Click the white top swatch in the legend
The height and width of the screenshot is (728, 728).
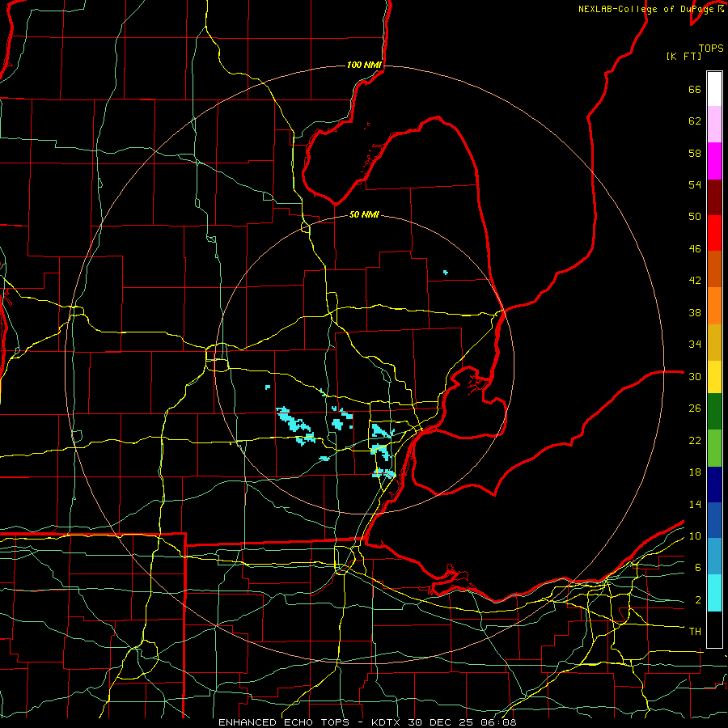coord(714,89)
